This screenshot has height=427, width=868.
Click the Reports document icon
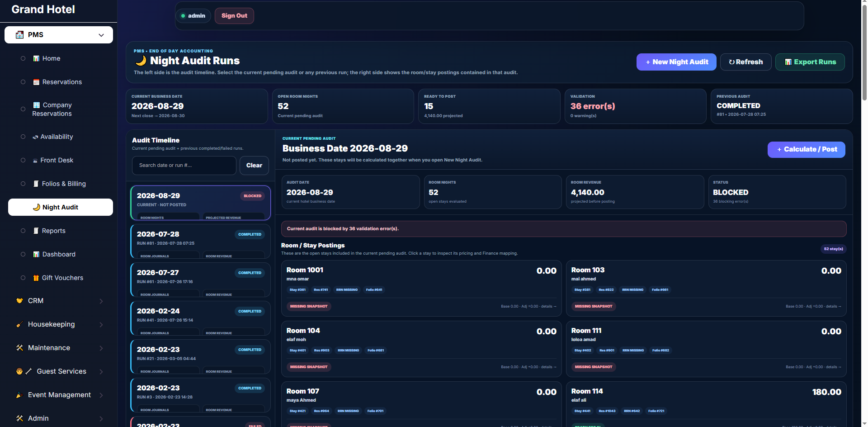tap(36, 231)
